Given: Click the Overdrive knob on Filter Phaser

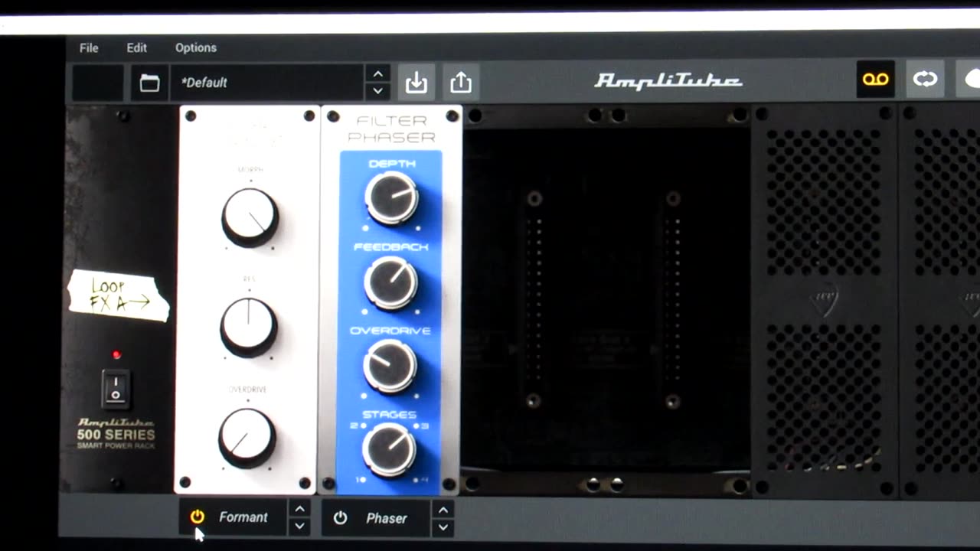Looking at the screenshot, I should pyautogui.click(x=390, y=366).
